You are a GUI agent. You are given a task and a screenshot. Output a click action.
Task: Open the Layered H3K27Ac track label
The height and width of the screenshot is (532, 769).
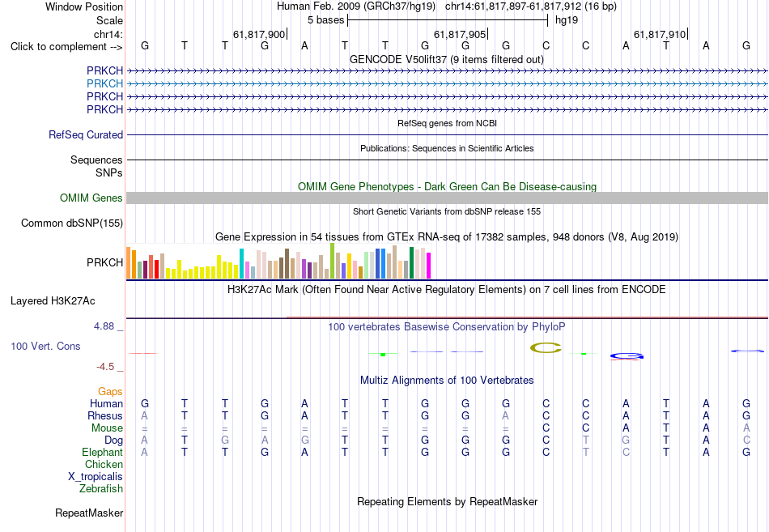pyautogui.click(x=53, y=301)
